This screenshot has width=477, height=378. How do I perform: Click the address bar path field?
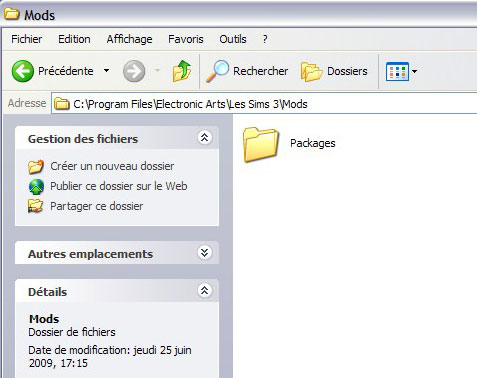click(x=264, y=104)
